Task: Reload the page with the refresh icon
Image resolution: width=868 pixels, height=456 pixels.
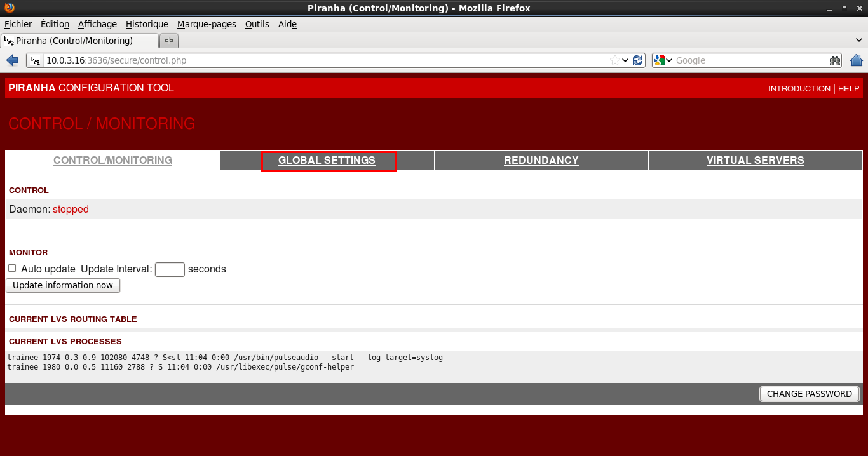Action: 638,60
